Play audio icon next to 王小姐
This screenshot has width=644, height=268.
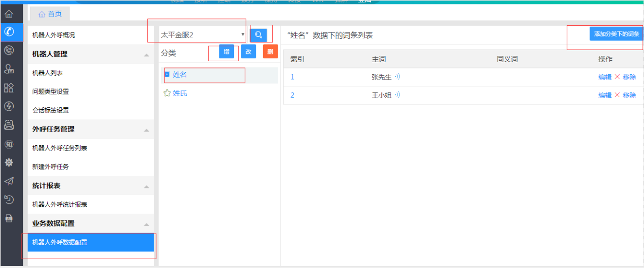click(397, 95)
